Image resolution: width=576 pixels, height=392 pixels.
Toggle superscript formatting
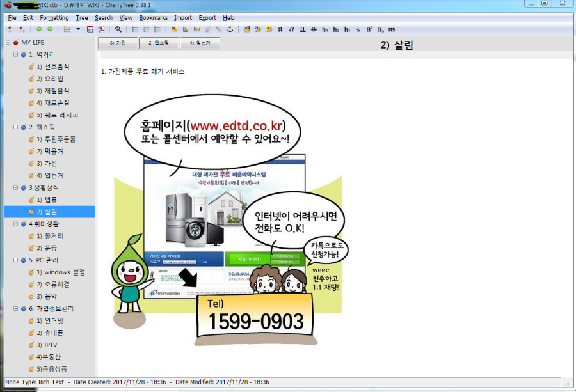(369, 29)
